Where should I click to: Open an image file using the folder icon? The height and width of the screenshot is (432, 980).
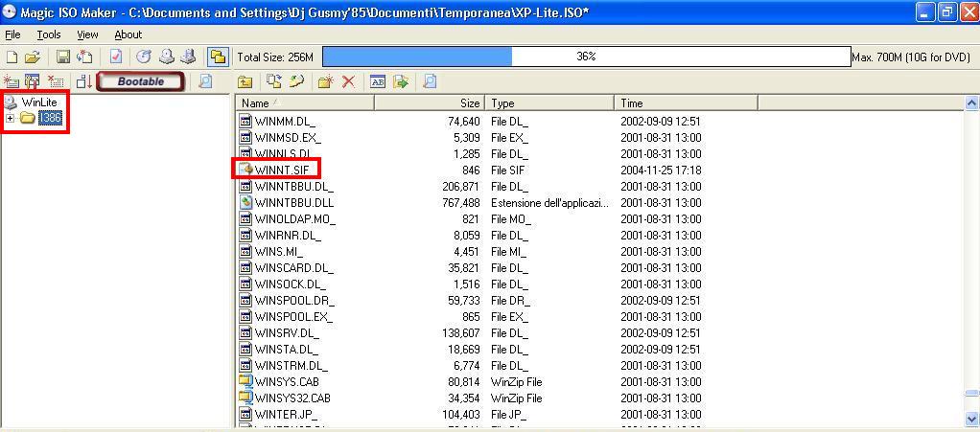33,57
